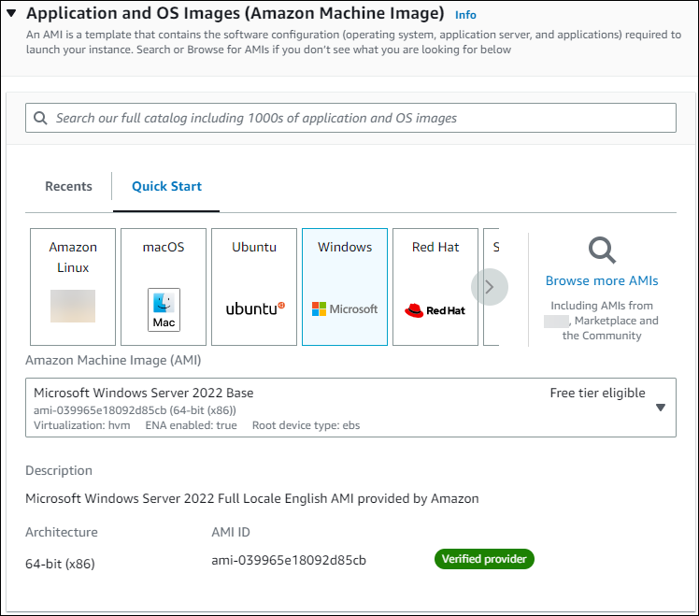Switch to the Quick Start tab
The image size is (699, 616).
tap(166, 186)
